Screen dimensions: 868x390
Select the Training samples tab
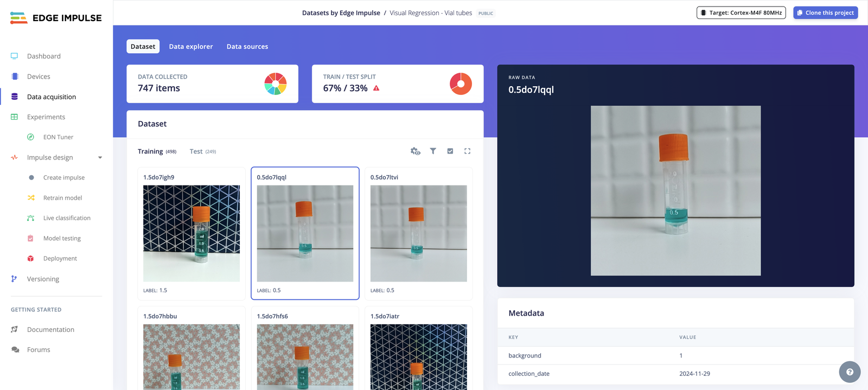pos(157,151)
